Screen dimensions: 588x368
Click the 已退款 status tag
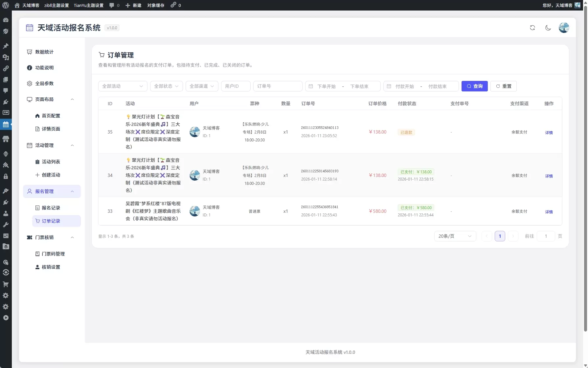point(406,132)
